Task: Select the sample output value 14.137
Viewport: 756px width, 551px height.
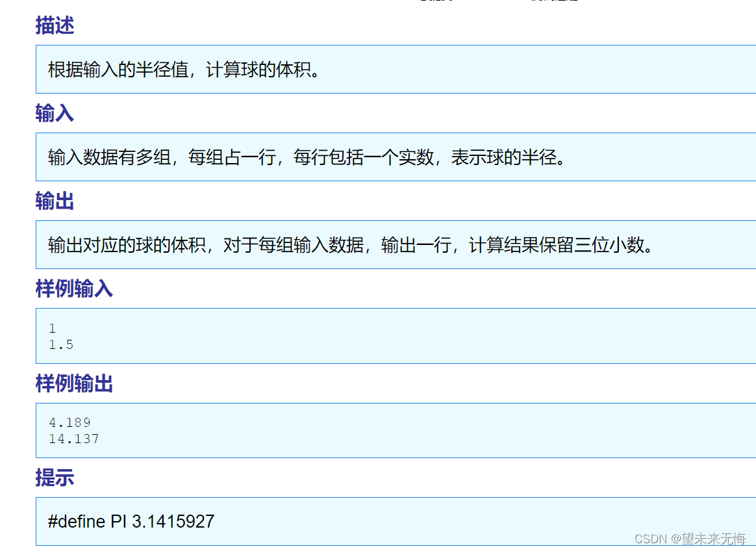Action: [x=73, y=439]
